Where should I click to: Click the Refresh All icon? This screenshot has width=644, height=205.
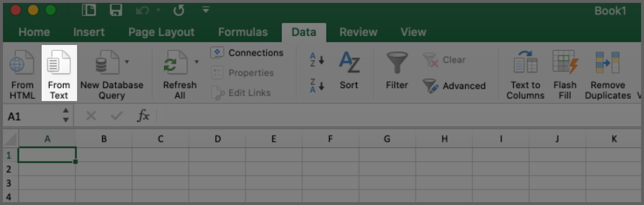click(x=175, y=62)
